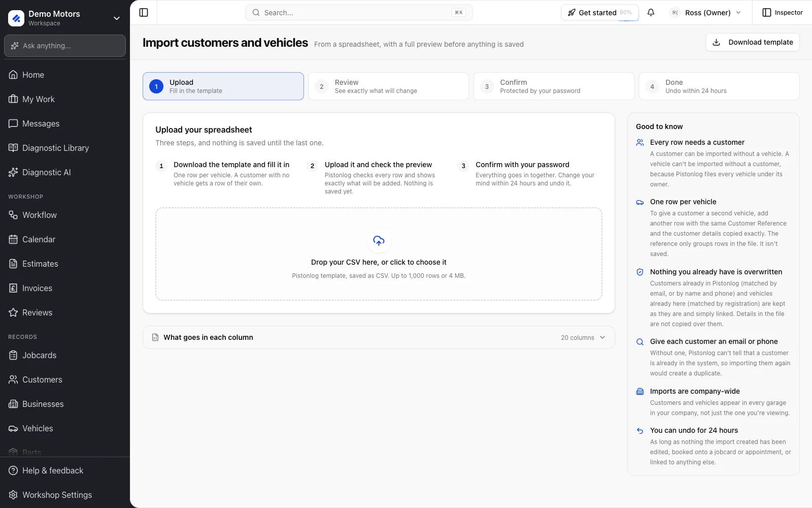Click the Jobcards clipboard icon
Image resolution: width=812 pixels, height=508 pixels.
tap(13, 355)
